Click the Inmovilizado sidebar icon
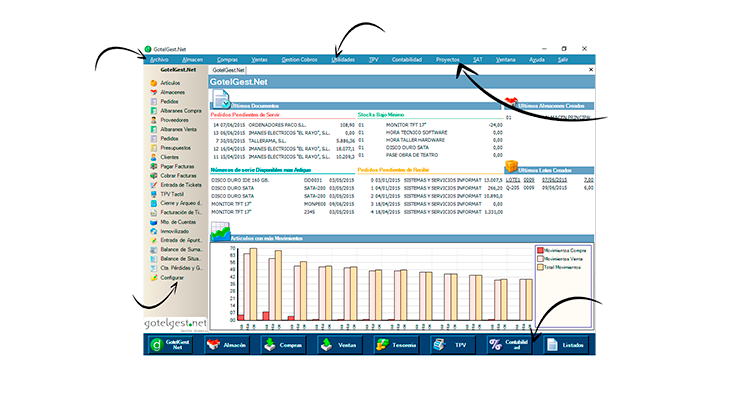736x400 pixels. 153,231
